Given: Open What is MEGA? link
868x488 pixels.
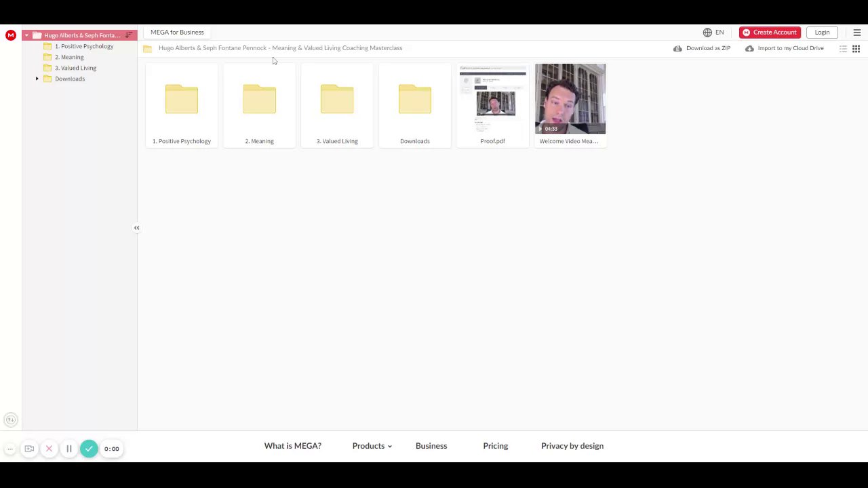Looking at the screenshot, I should (293, 446).
